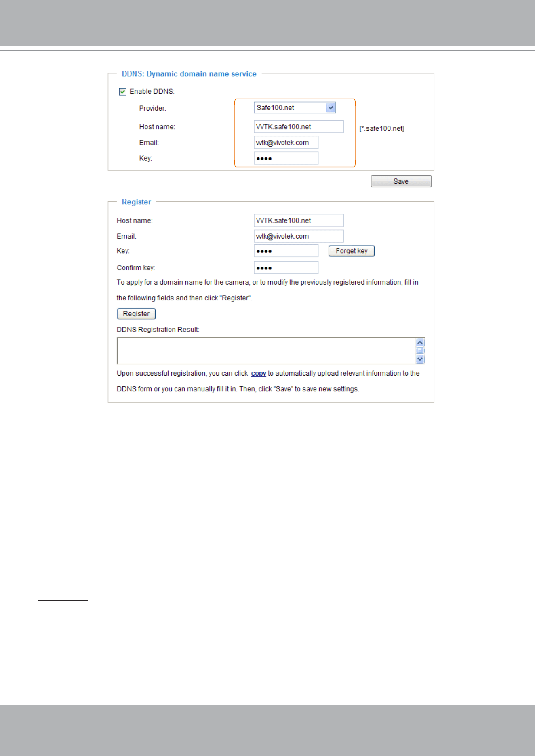535x756 pixels.
Task: Click the DDNS Key password field
Action: pos(286,158)
